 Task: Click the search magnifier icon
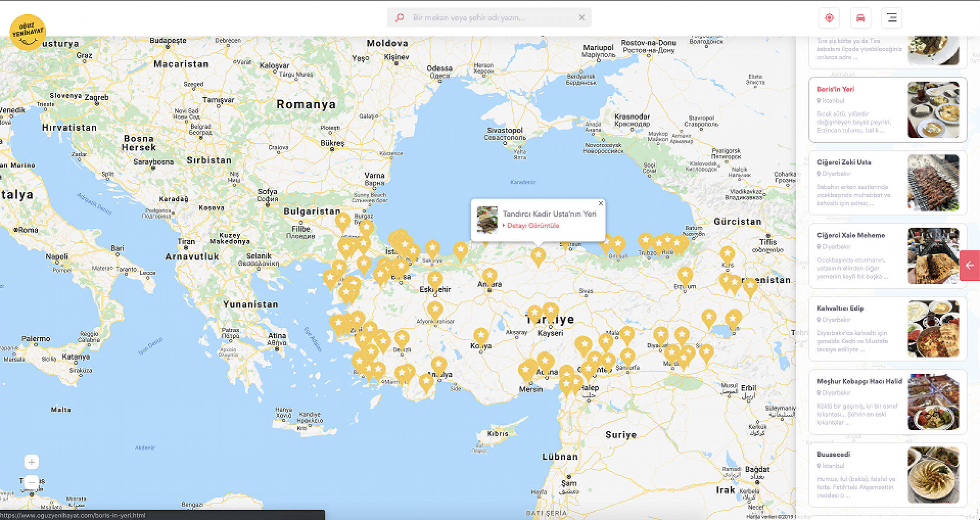pyautogui.click(x=400, y=18)
